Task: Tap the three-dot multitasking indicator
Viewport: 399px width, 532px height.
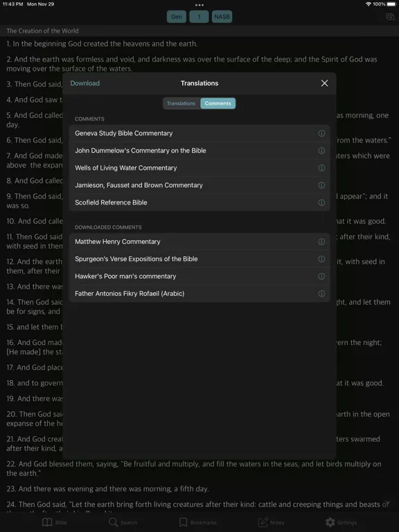Action: pos(199,5)
